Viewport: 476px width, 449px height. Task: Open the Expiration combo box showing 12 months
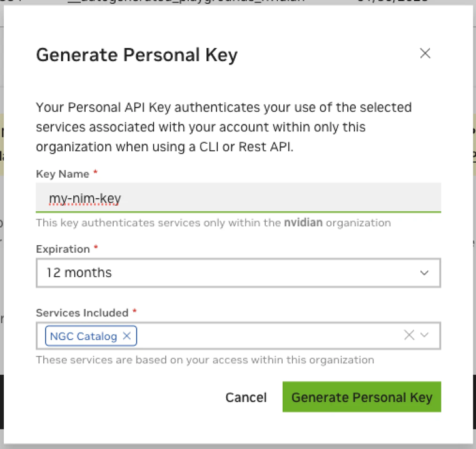(238, 273)
